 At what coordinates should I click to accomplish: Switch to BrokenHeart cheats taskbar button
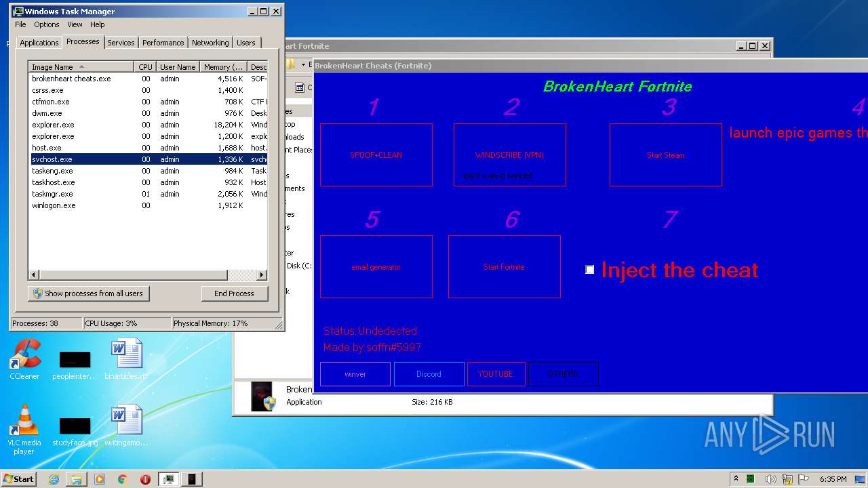192,479
